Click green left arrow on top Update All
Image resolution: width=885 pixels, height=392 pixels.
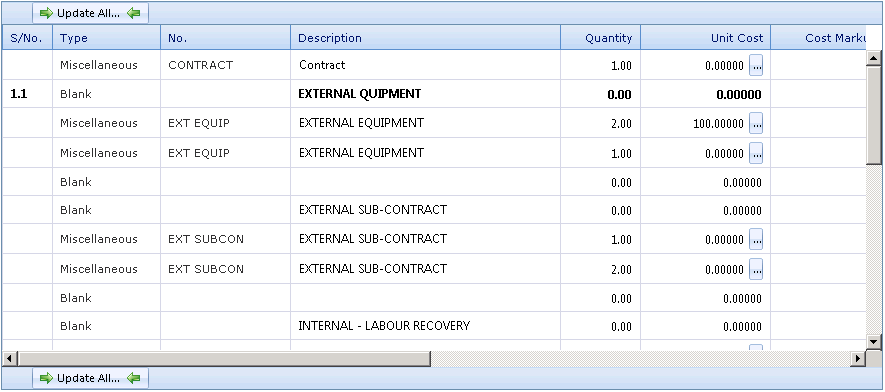tap(134, 13)
